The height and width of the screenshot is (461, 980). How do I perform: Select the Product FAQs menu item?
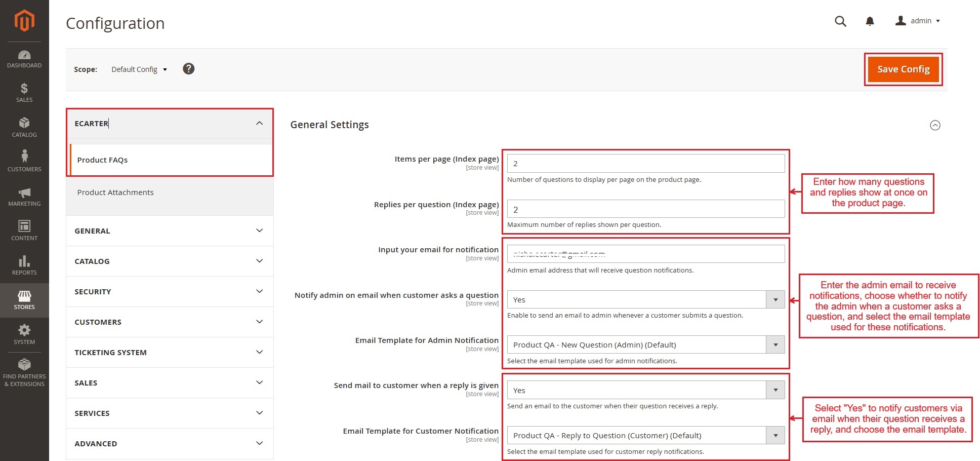(x=102, y=160)
